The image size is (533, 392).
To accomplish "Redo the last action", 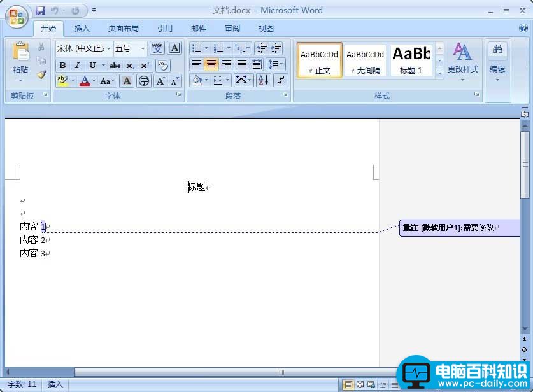I will pos(75,11).
